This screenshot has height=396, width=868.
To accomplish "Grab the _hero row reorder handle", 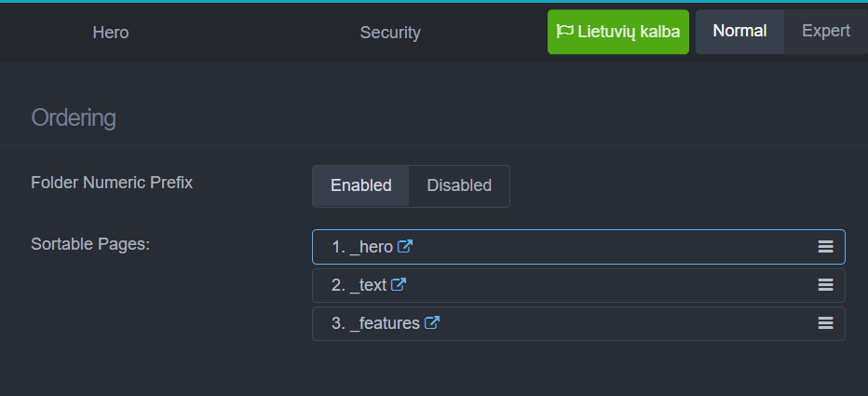I will tap(825, 247).
